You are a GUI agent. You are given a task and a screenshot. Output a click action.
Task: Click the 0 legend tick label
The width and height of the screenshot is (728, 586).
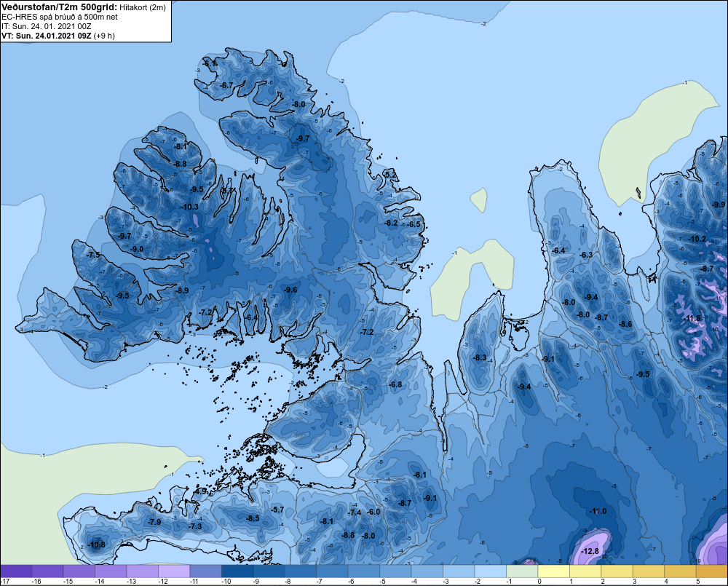coord(539,582)
